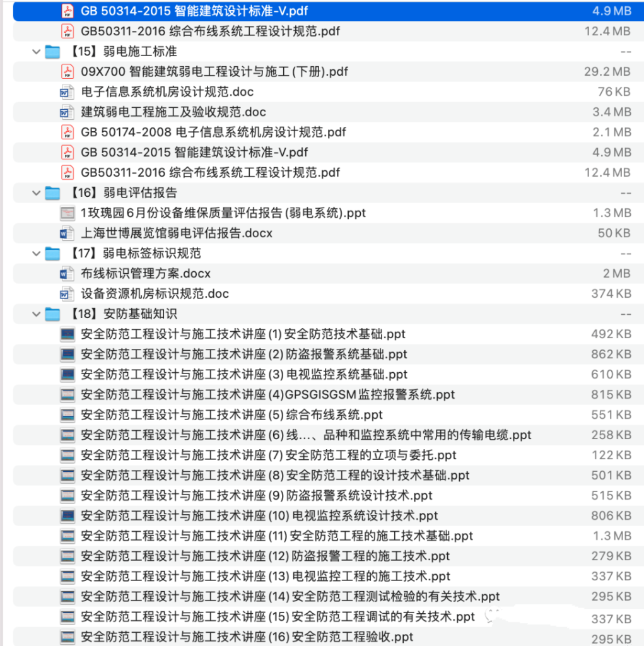Viewport: 644px width, 646px height.
Task: Click the Word icon of 布线标识管理方案.docx
Action: 67,273
